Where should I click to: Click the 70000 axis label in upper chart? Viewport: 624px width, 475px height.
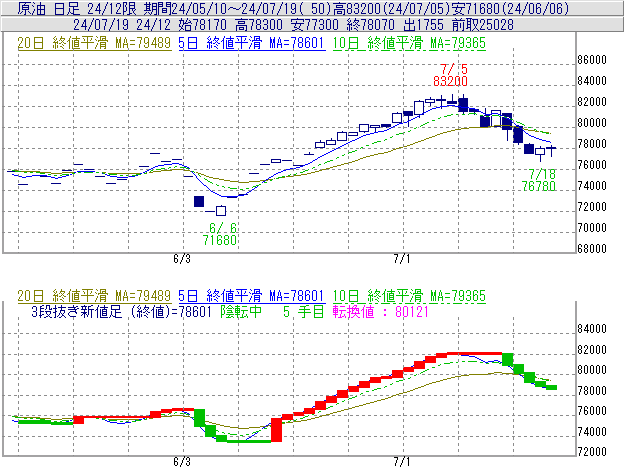pyautogui.click(x=592, y=228)
